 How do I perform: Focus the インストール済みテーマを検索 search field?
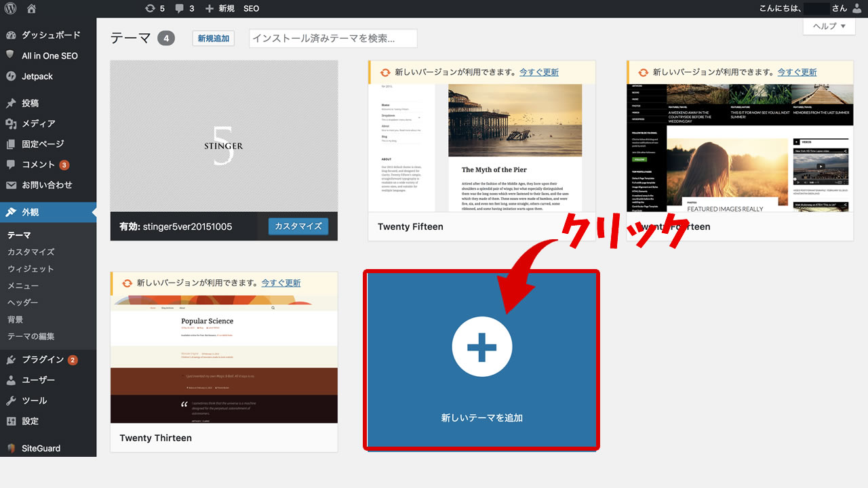click(x=333, y=38)
